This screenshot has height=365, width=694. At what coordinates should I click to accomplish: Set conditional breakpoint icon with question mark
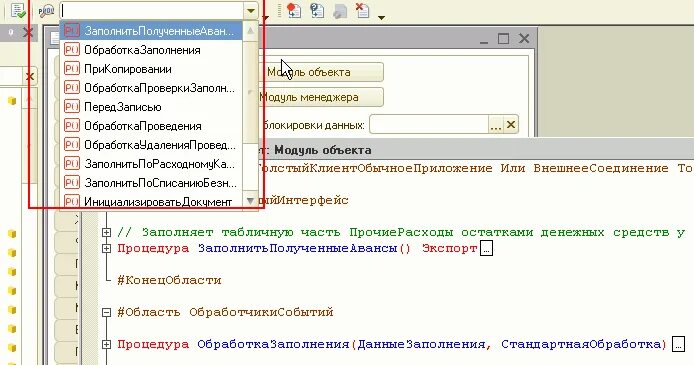tap(317, 10)
